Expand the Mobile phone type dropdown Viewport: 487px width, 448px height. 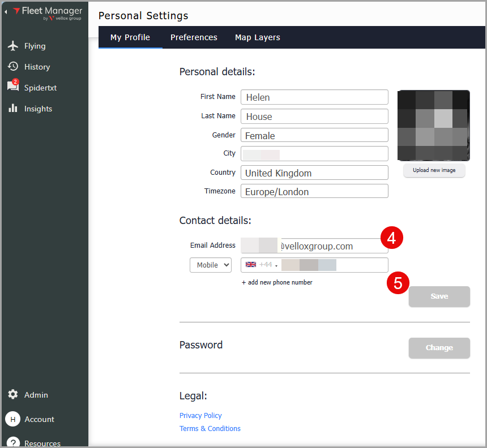click(210, 265)
